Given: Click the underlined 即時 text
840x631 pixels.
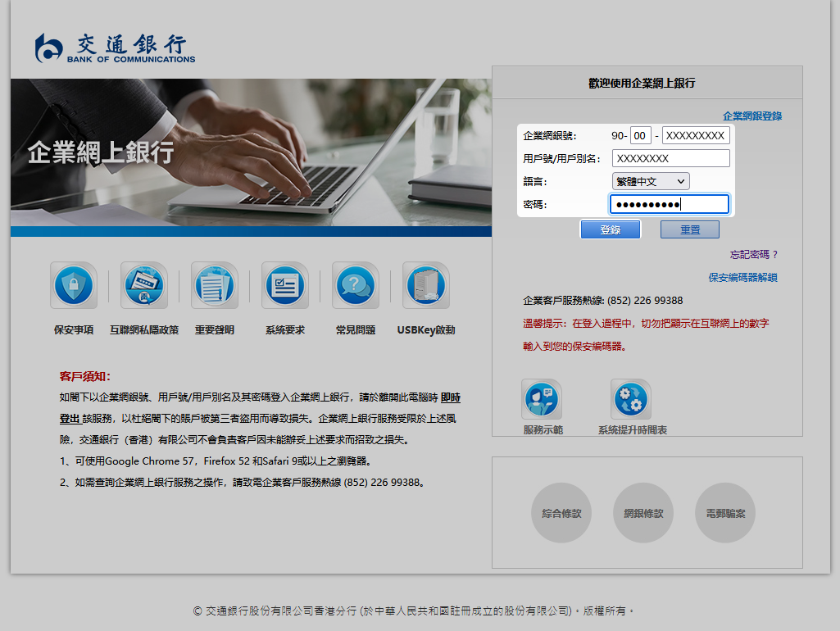Looking at the screenshot, I should pos(451,397).
